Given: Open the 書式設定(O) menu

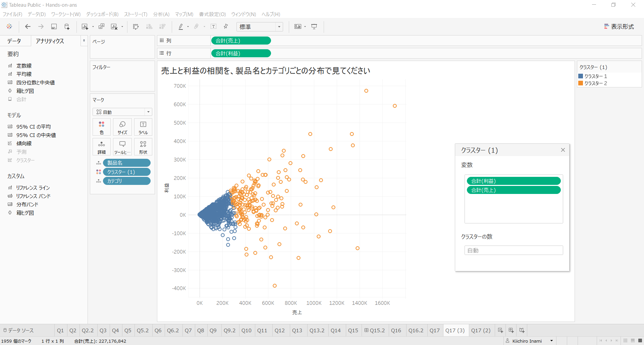Looking at the screenshot, I should click(212, 14).
